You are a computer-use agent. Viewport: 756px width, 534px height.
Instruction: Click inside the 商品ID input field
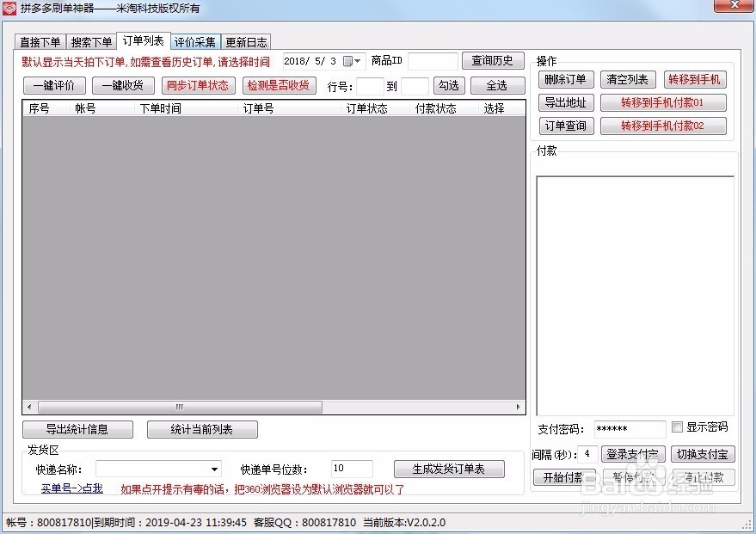(x=432, y=61)
